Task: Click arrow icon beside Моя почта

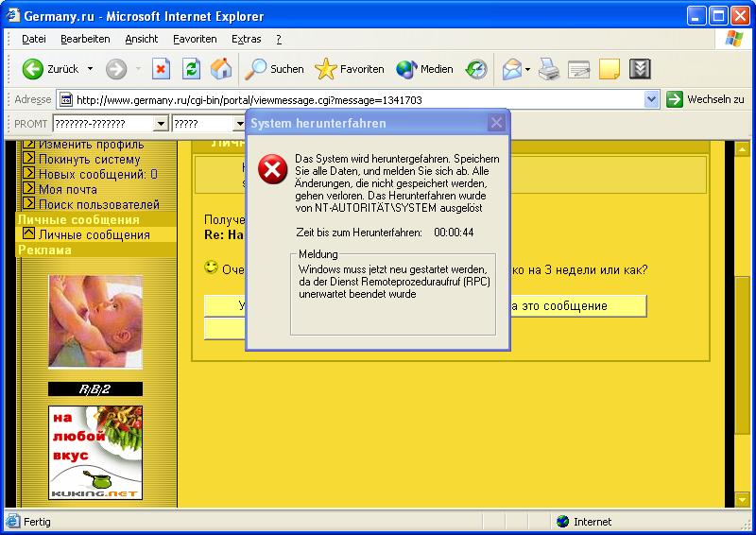Action: pos(29,188)
